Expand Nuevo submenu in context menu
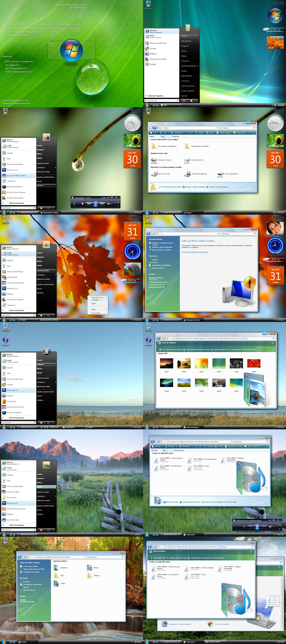This screenshot has width=286, height=644. click(106, 309)
